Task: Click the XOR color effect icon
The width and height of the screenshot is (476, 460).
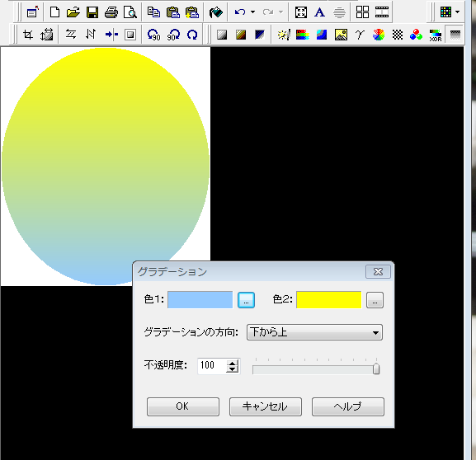Action: click(435, 35)
